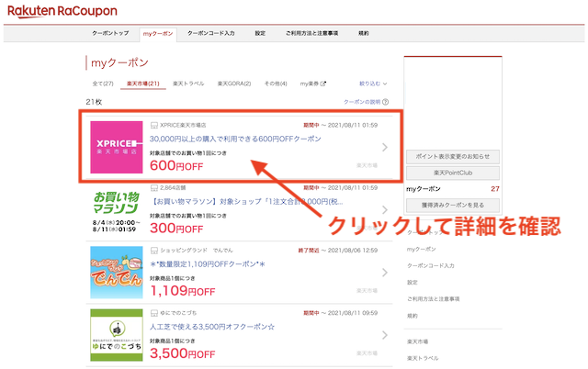588x369 pixels.
Task: Switch to the 楽天トラベル coupon filter
Action: point(188,84)
